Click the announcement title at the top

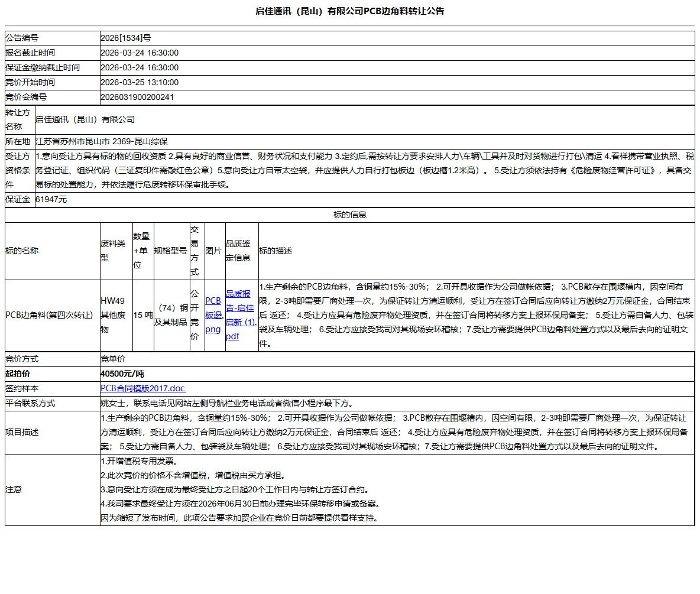click(350, 10)
